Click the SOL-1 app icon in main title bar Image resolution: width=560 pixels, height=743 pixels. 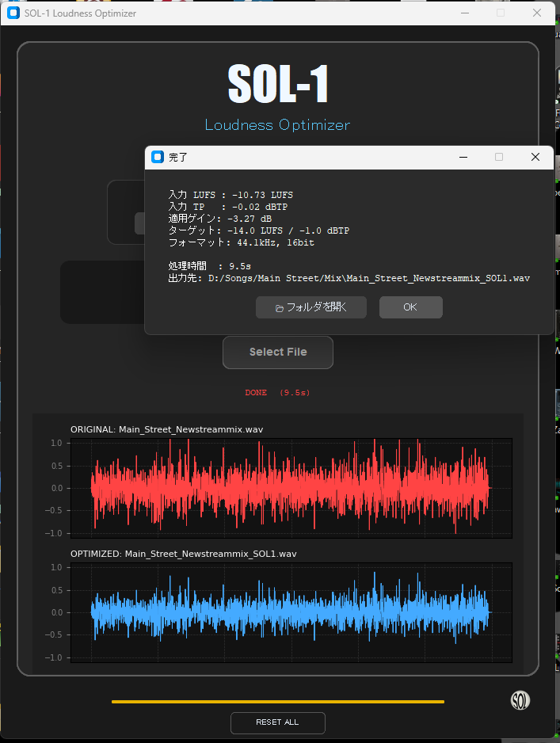(13, 13)
